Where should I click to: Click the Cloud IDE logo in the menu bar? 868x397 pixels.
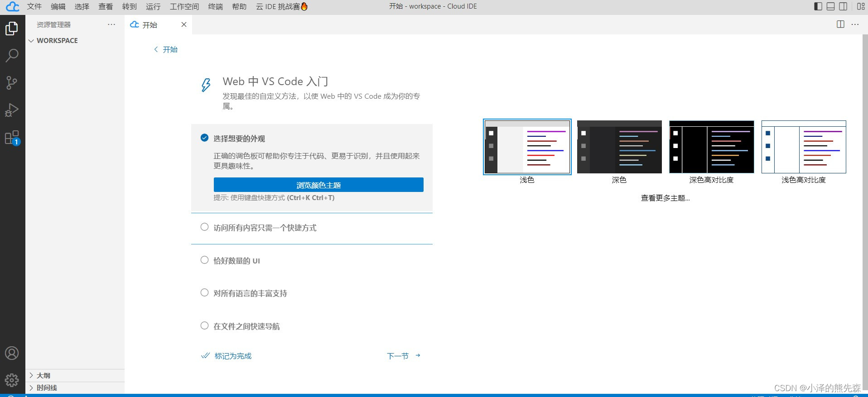tap(12, 6)
